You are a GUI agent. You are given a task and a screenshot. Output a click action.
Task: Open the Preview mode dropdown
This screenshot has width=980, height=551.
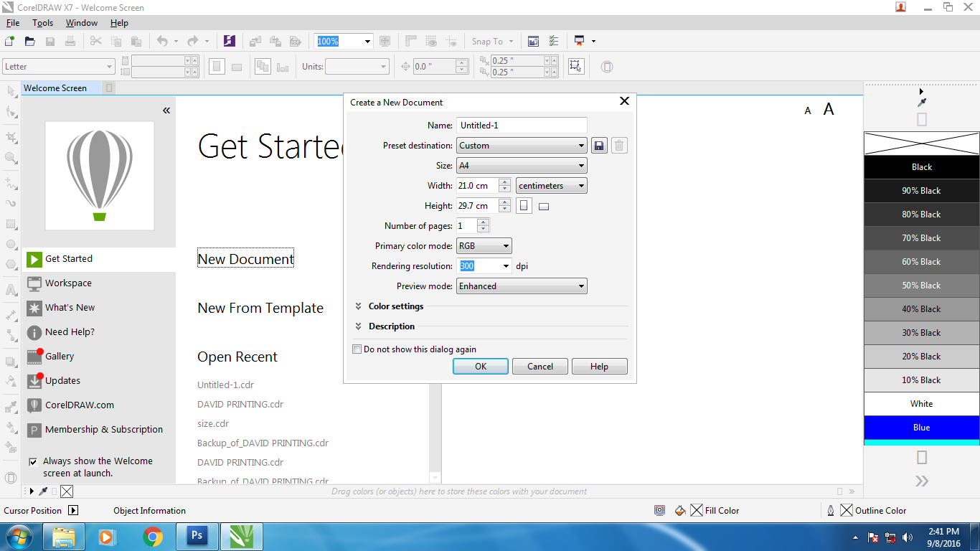522,286
